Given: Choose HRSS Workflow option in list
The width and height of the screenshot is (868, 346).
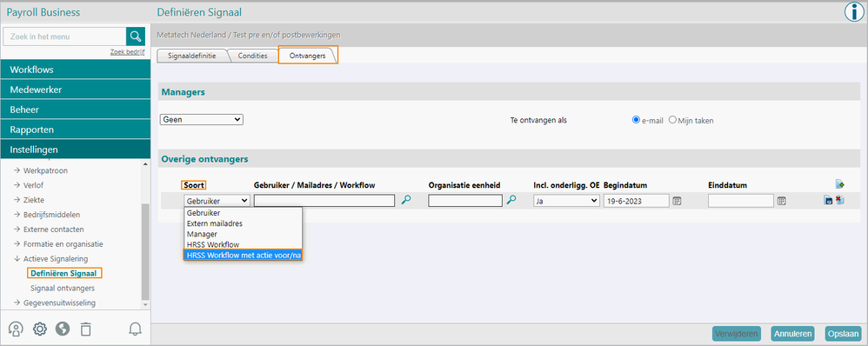Looking at the screenshot, I should point(243,244).
